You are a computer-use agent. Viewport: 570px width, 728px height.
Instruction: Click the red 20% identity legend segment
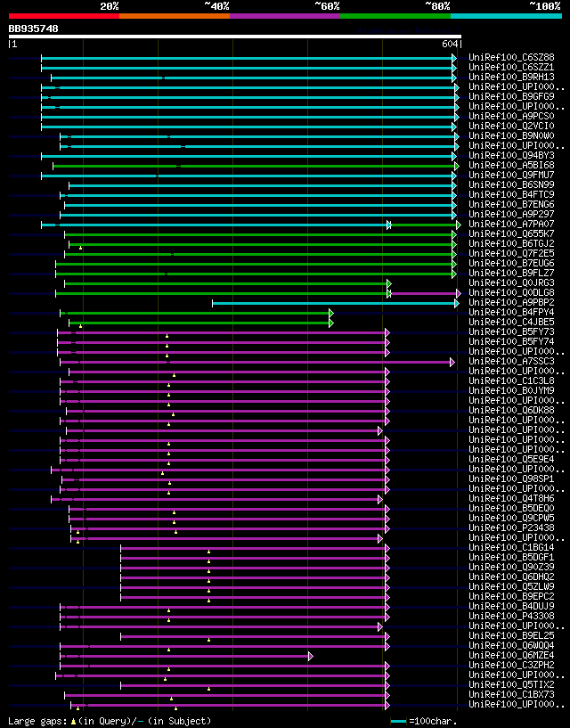[x=64, y=16]
